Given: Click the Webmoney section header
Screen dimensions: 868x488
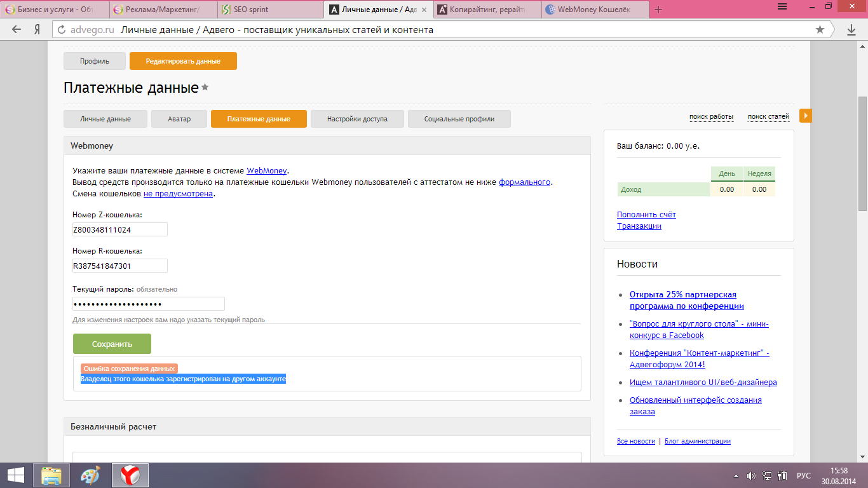Looking at the screenshot, I should click(x=327, y=146).
